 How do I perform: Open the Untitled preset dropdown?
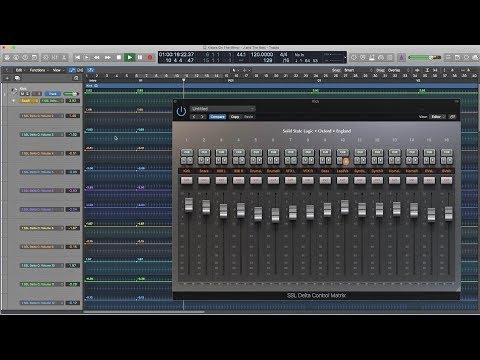tap(222, 109)
